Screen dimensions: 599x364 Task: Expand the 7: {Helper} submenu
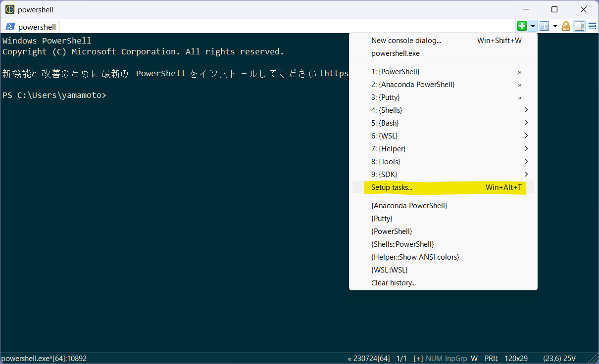coord(443,149)
